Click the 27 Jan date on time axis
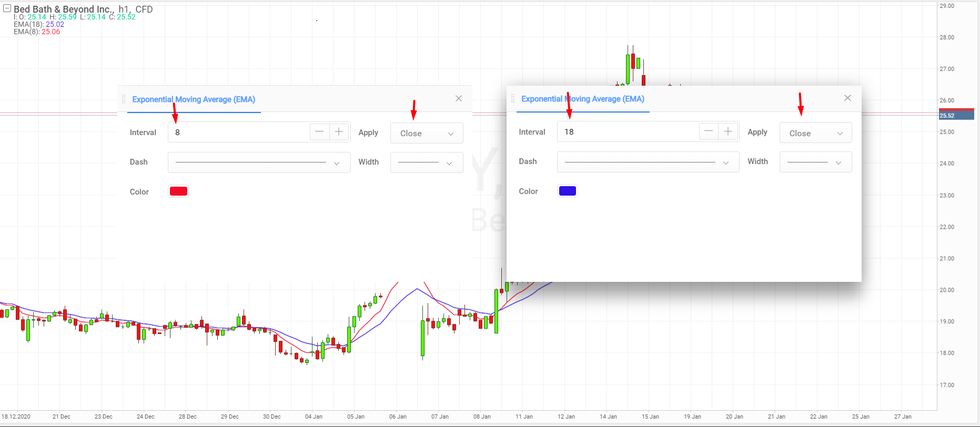 903,416
